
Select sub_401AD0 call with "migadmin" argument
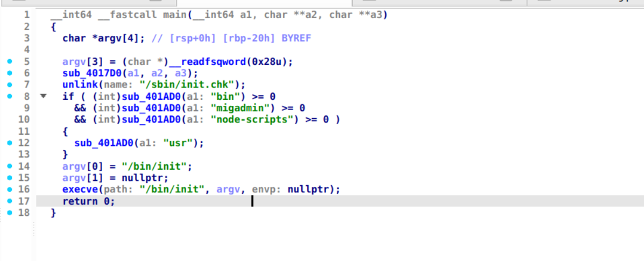coord(152,108)
